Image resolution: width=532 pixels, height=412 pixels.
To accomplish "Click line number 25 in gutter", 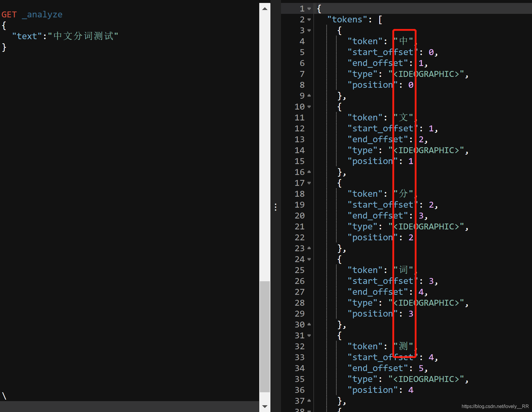I will 300,270.
